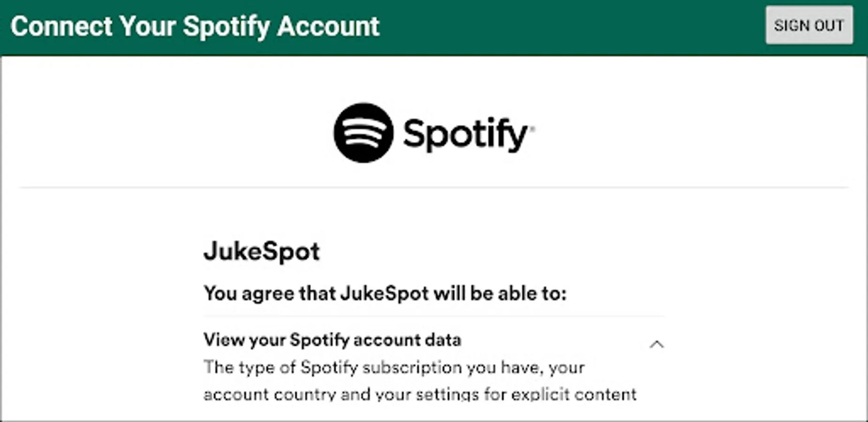Click the circular Spotify logo icon
Image resolution: width=868 pixels, height=422 pixels.
[x=363, y=133]
